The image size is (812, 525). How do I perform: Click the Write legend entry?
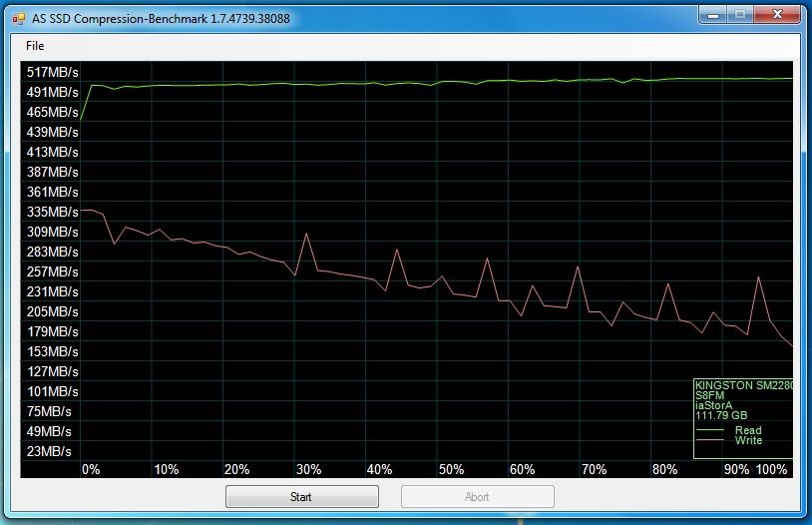[748, 440]
